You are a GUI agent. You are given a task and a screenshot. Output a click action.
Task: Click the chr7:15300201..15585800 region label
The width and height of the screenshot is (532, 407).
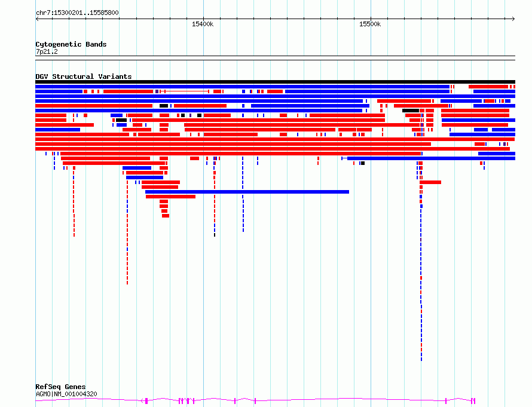pos(77,13)
